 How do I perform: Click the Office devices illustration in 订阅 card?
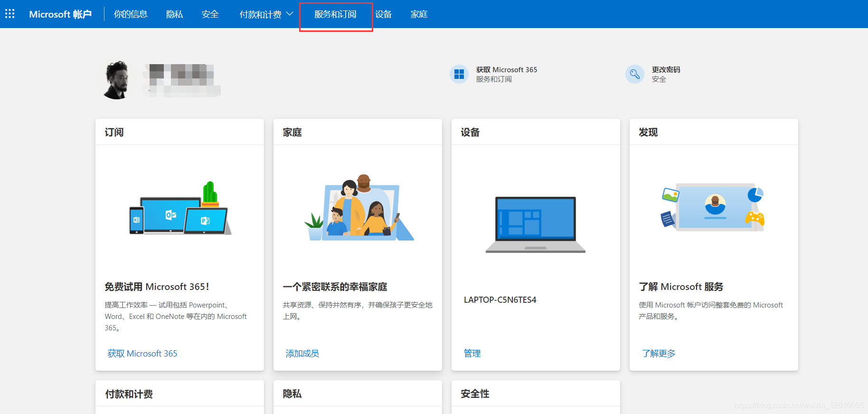pos(180,208)
